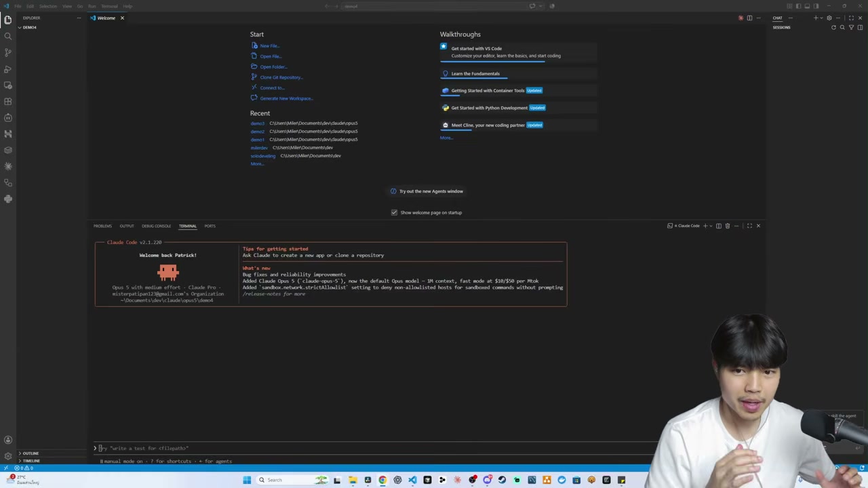This screenshot has width=868, height=488.
Task: Toggle the bottom panel layout icon
Action: [807, 6]
